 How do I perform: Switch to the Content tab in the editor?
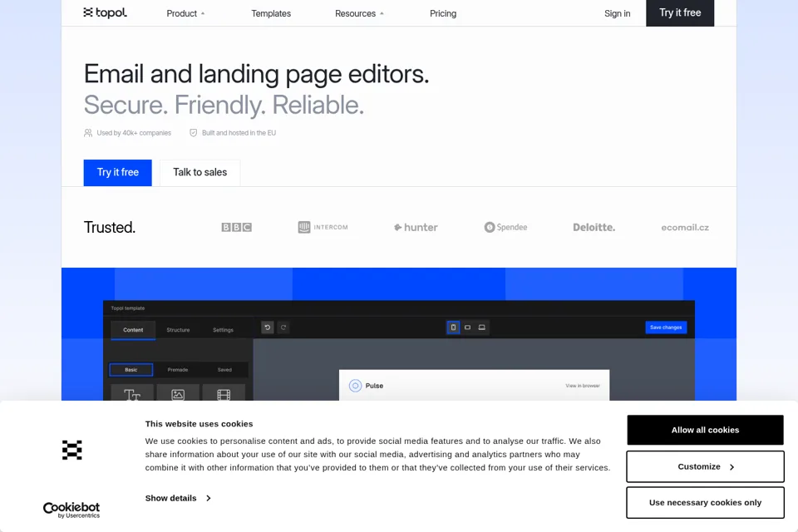pos(133,330)
